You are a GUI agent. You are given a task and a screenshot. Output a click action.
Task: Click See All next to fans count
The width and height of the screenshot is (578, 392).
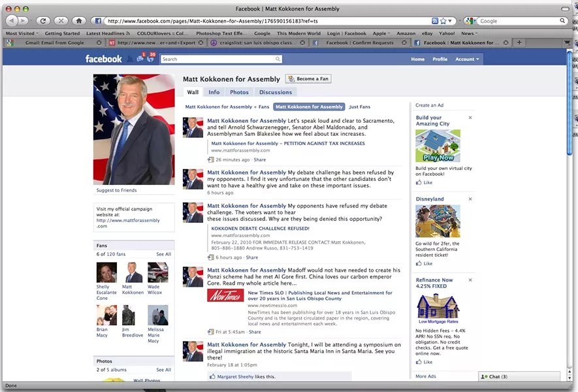point(163,254)
